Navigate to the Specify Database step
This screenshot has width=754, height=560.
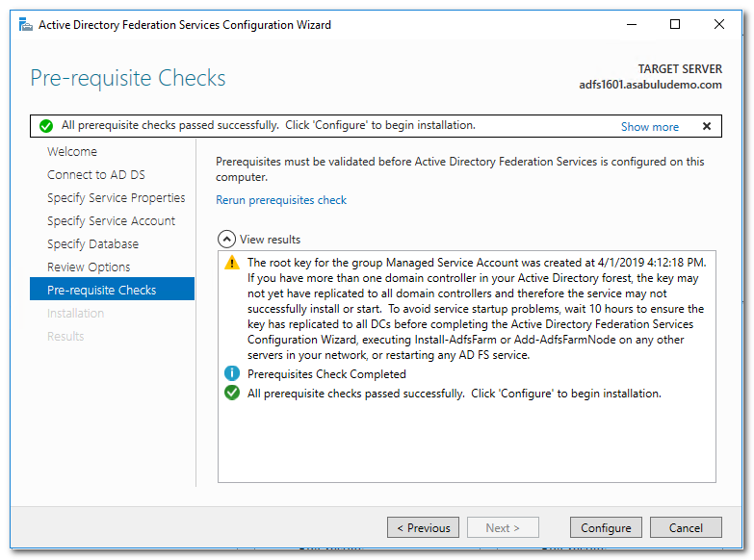(x=93, y=244)
